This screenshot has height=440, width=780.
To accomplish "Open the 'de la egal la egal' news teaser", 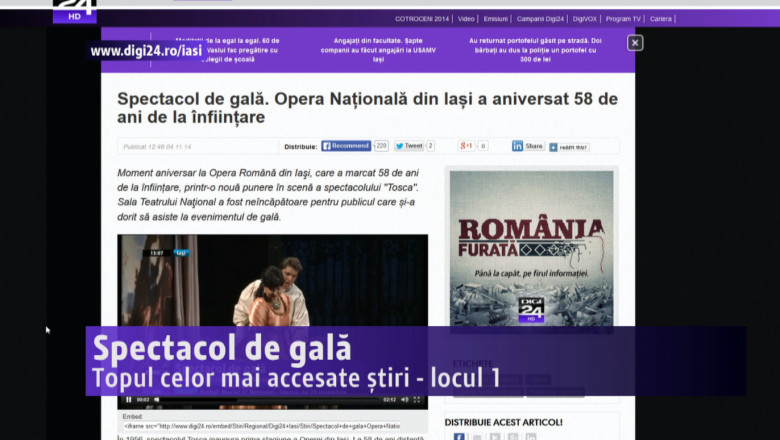I will click(x=229, y=50).
